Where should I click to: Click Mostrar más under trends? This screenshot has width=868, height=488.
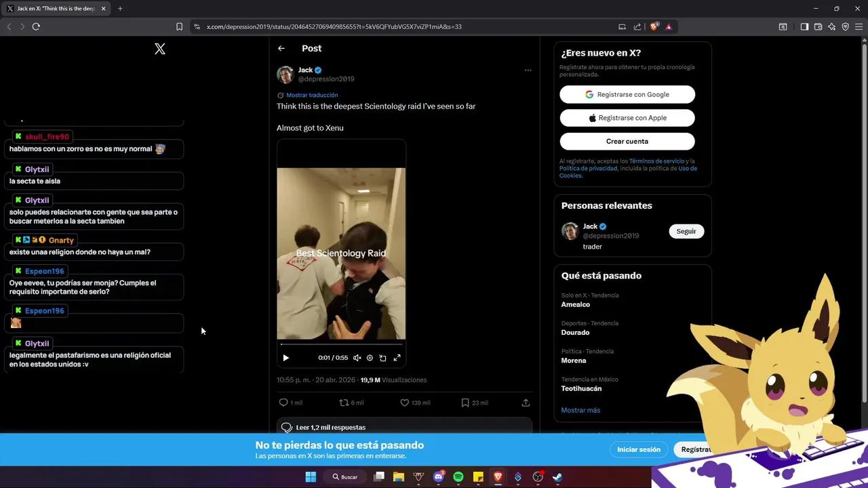pyautogui.click(x=580, y=410)
